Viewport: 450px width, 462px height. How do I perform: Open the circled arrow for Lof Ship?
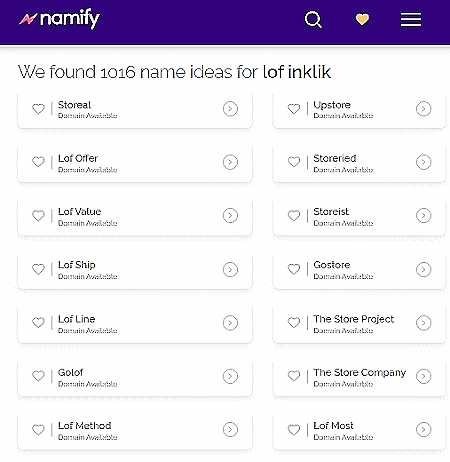click(x=230, y=269)
